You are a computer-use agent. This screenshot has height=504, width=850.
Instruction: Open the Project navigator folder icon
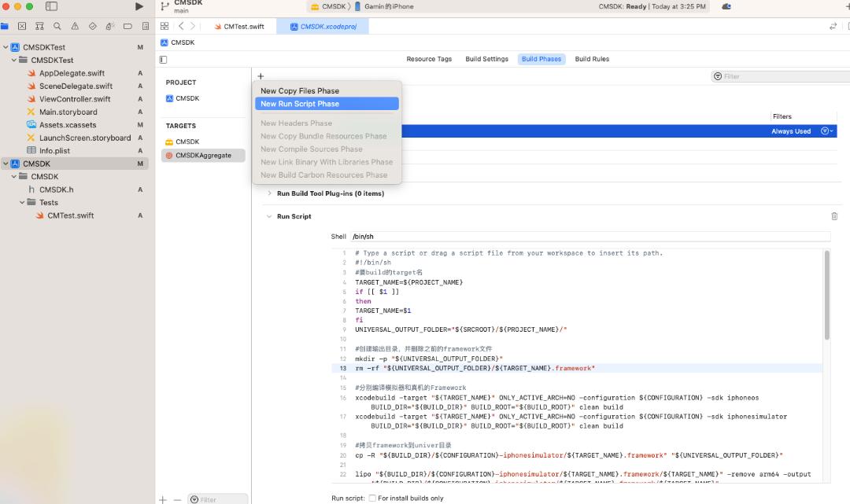5,26
